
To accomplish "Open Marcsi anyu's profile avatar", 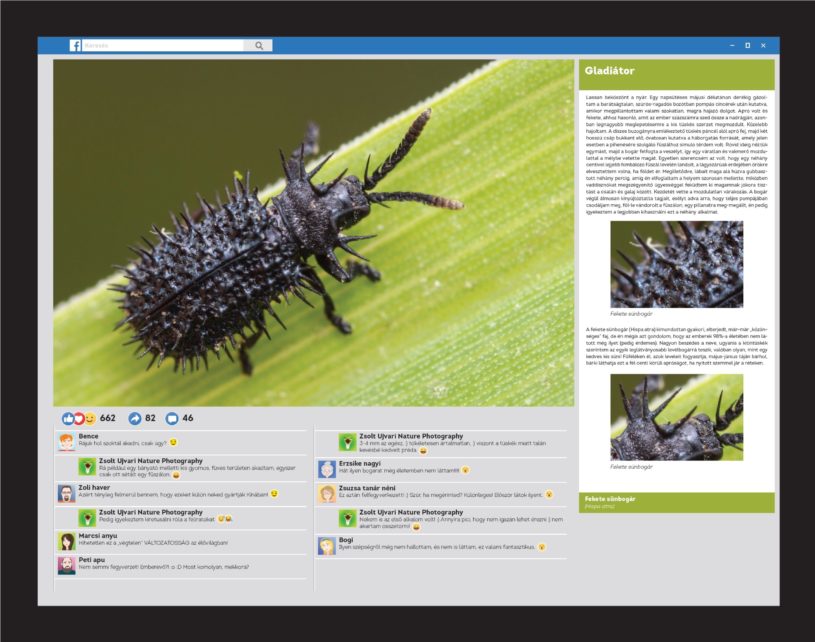I will point(66,541).
